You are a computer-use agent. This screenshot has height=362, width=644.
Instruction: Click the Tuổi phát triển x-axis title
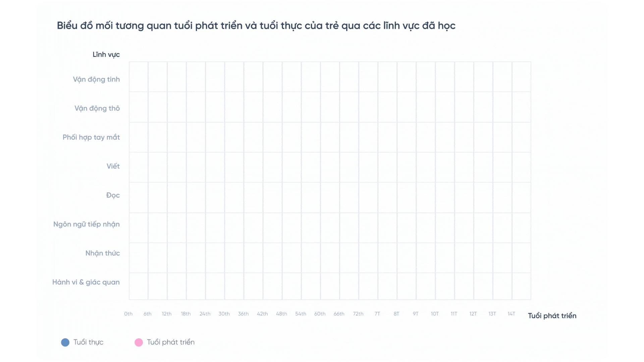click(552, 316)
